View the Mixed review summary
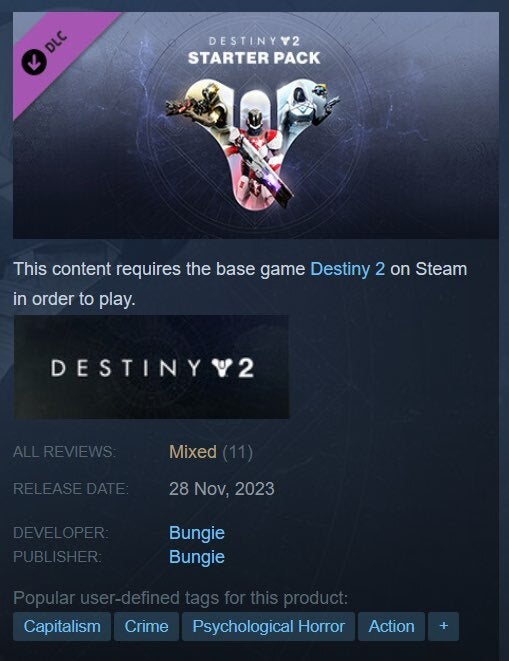This screenshot has width=509, height=661. (193, 452)
